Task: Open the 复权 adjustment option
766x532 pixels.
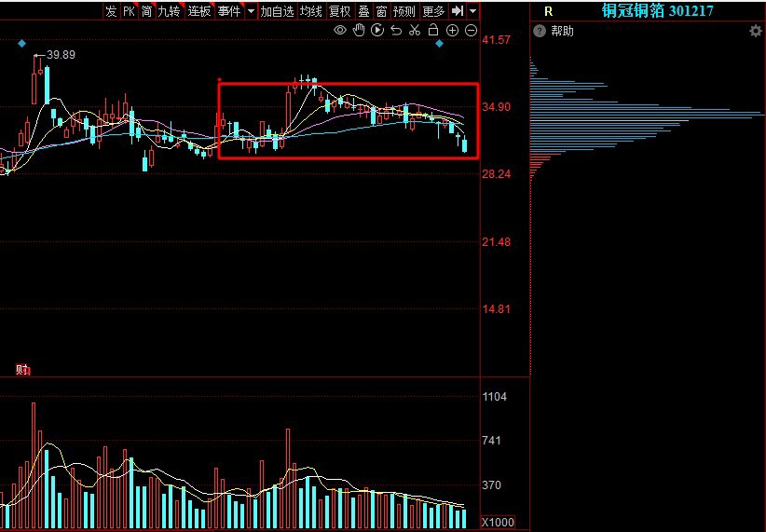Action: tap(340, 11)
